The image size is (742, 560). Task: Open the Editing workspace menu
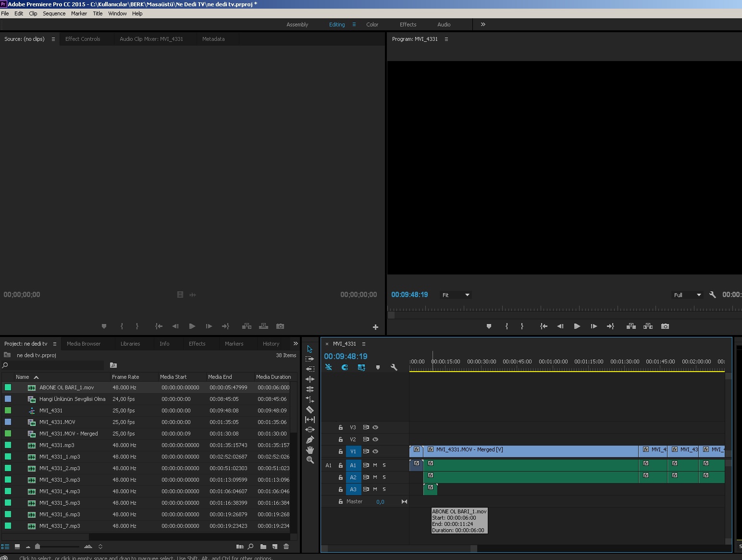(x=354, y=25)
